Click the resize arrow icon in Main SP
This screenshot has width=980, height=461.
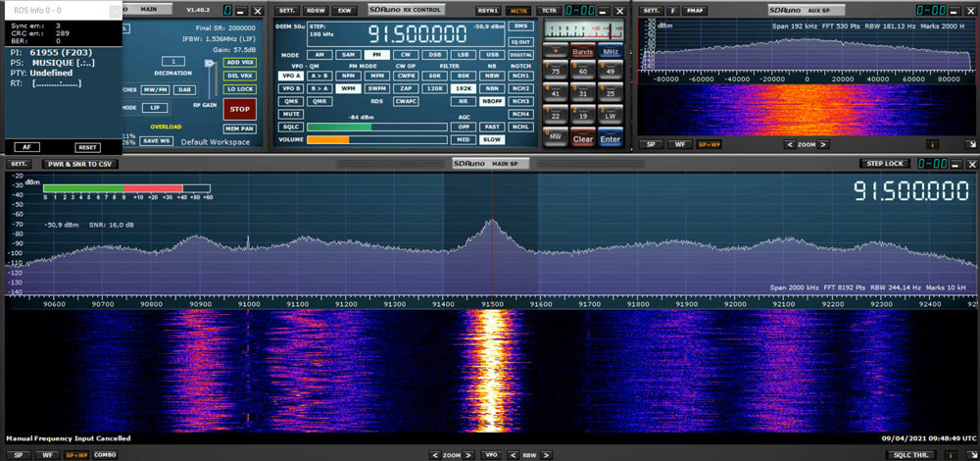(x=970, y=455)
